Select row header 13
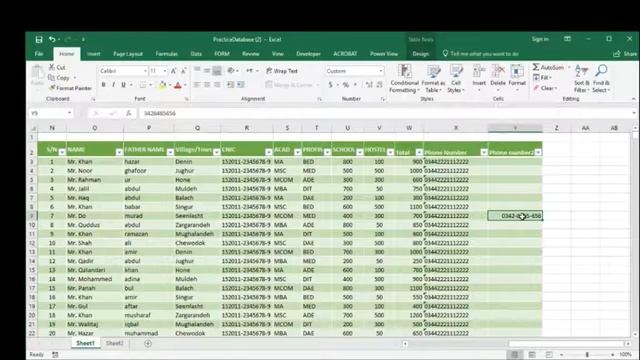The height and width of the screenshot is (360, 640). [32, 252]
